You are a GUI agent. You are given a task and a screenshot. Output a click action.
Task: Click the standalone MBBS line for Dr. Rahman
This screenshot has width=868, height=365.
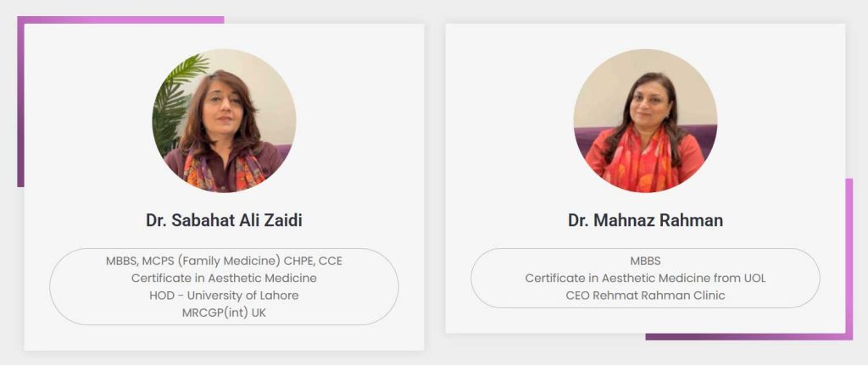(645, 261)
